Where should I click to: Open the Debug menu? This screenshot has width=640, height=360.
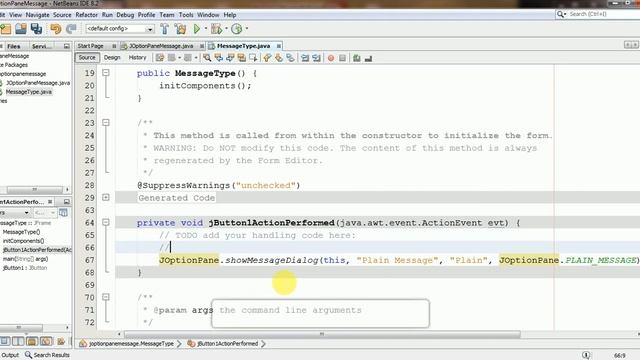point(125,15)
